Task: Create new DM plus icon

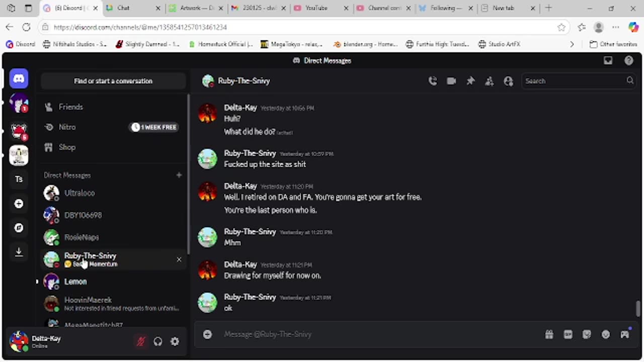Action: click(x=179, y=175)
